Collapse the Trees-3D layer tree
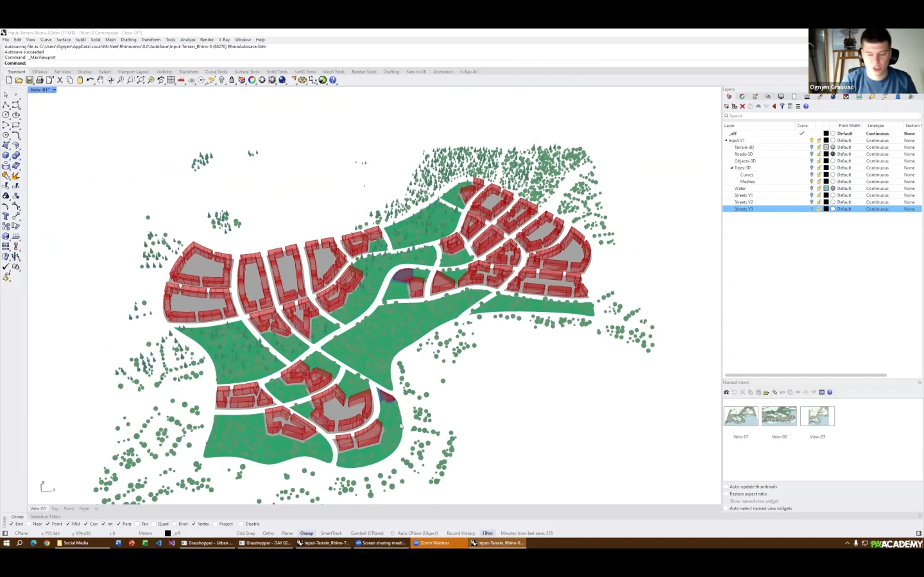Image resolution: width=924 pixels, height=577 pixels. 732,168
